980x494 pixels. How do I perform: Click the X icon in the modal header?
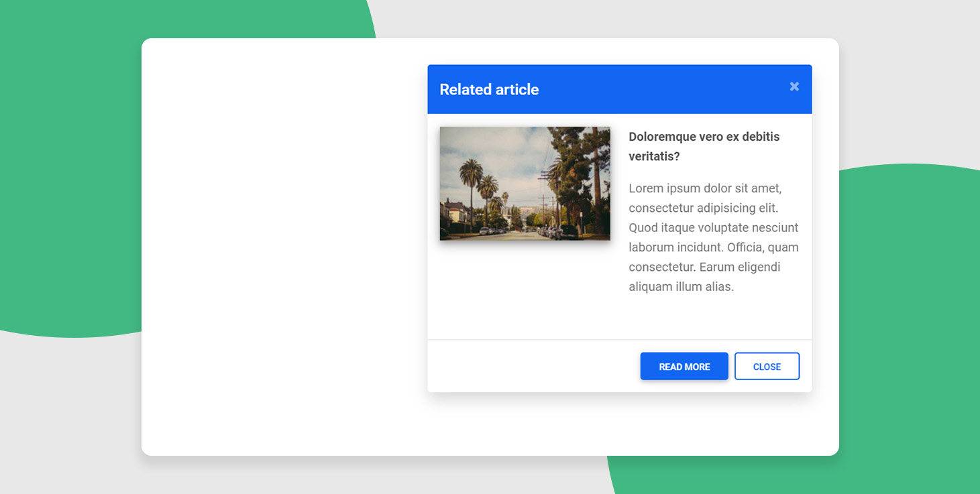[x=794, y=86]
